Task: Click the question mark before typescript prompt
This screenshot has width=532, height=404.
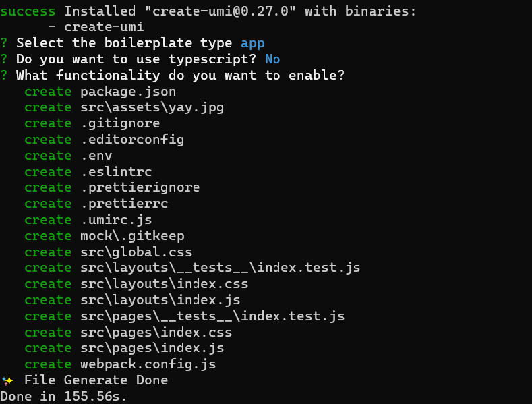Action: pos(4,59)
